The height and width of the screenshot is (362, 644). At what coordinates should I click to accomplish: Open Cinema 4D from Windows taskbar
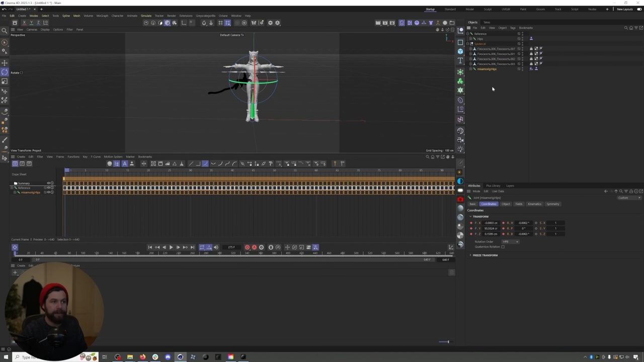180,357
